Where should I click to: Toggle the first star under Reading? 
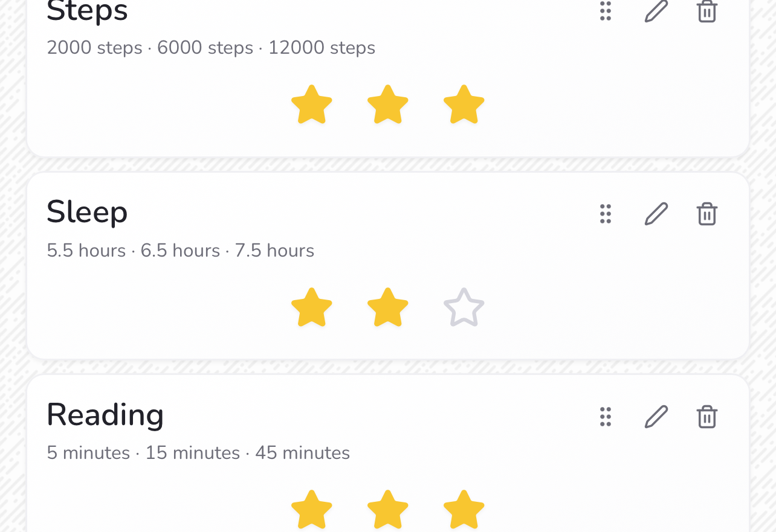[312, 510]
